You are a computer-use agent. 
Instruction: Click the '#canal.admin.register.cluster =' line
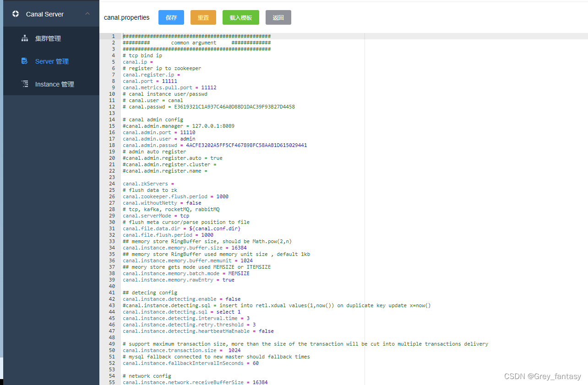169,164
